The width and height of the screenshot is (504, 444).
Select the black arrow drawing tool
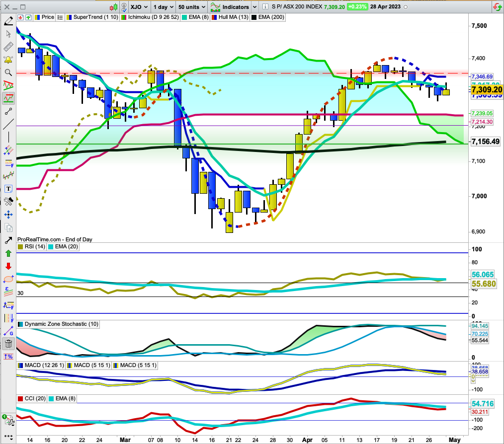[8, 240]
